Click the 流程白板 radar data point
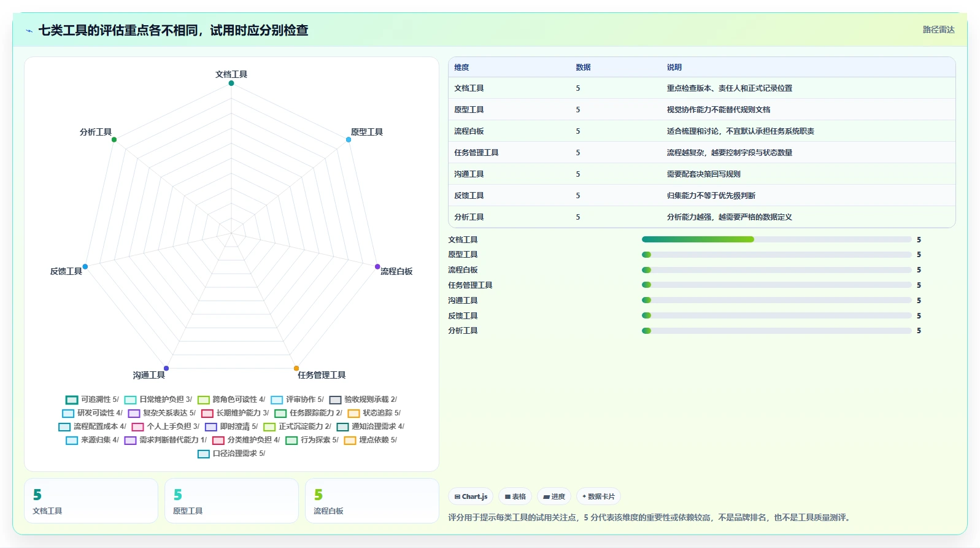The width and height of the screenshot is (980, 548). pos(377,266)
